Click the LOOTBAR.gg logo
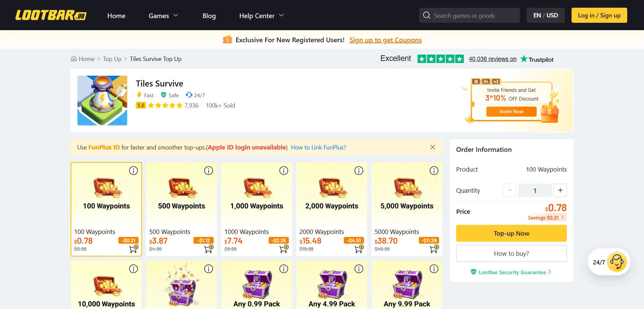Screen dimensions: 644x309 (x=50, y=15)
